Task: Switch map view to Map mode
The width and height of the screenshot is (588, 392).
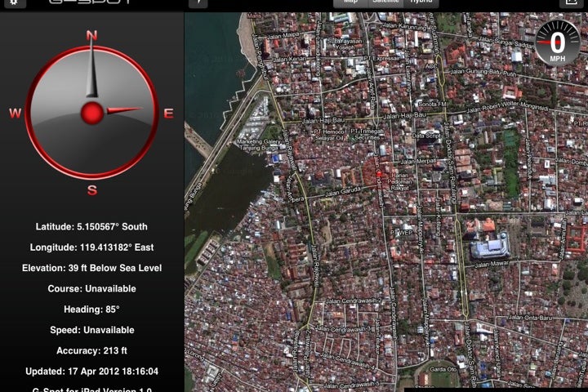Action: 350,2
